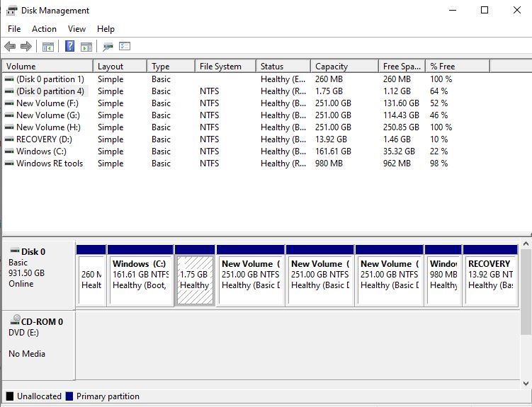Click the black Unallocated legend swatch
The height and width of the screenshot is (407, 532).
pos(10,396)
